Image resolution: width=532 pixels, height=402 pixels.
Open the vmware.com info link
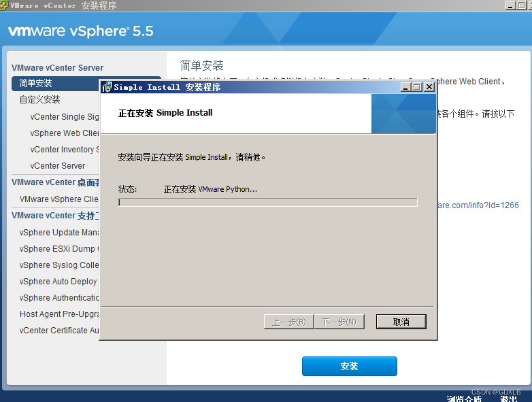478,205
